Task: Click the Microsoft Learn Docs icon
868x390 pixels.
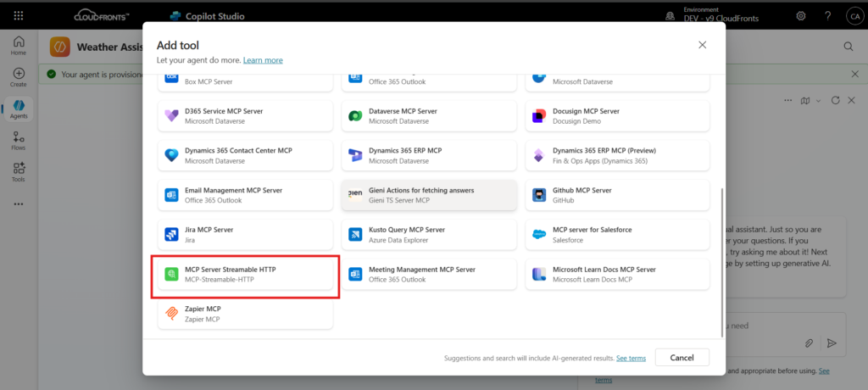Action: 539,274
